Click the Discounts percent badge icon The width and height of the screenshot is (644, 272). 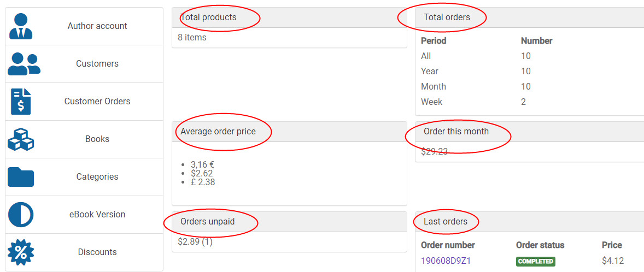(21, 252)
